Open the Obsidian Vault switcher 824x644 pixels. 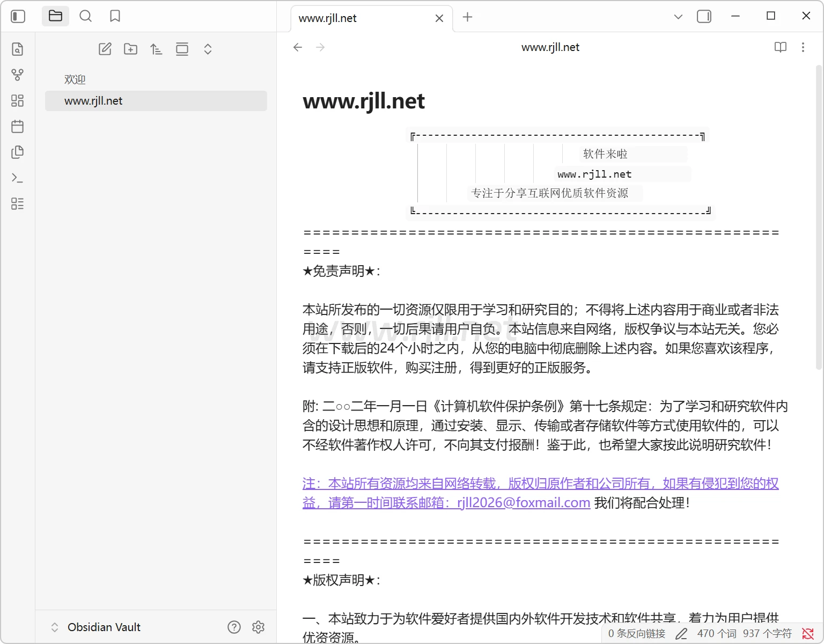[x=97, y=627]
